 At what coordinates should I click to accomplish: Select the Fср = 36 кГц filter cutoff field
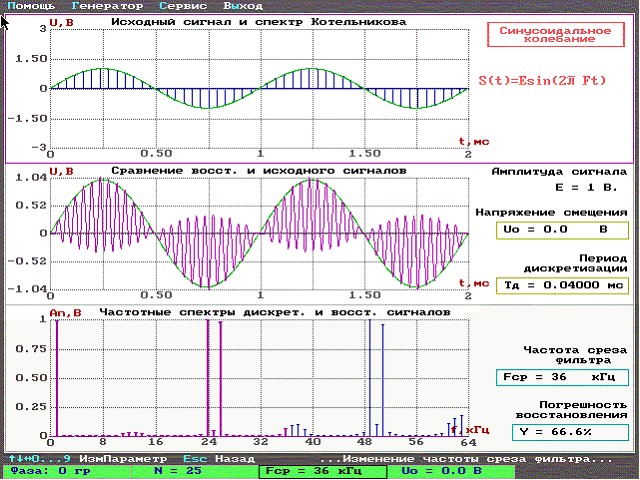point(561,377)
